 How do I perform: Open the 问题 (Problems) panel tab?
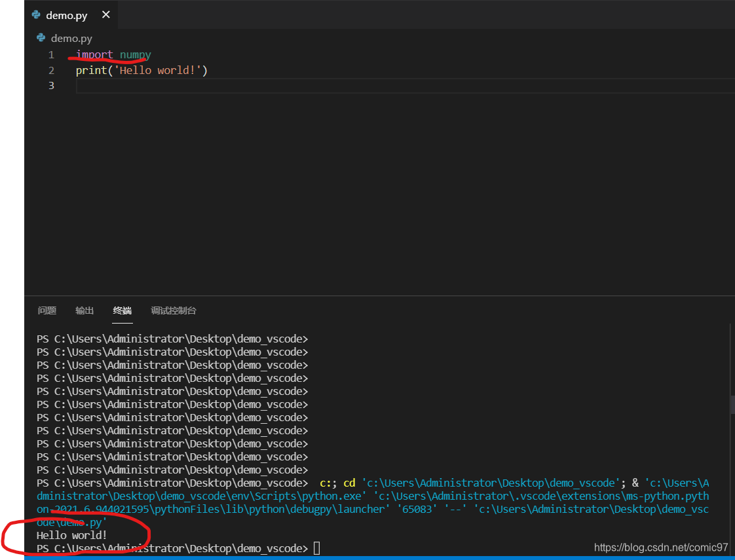tap(47, 310)
